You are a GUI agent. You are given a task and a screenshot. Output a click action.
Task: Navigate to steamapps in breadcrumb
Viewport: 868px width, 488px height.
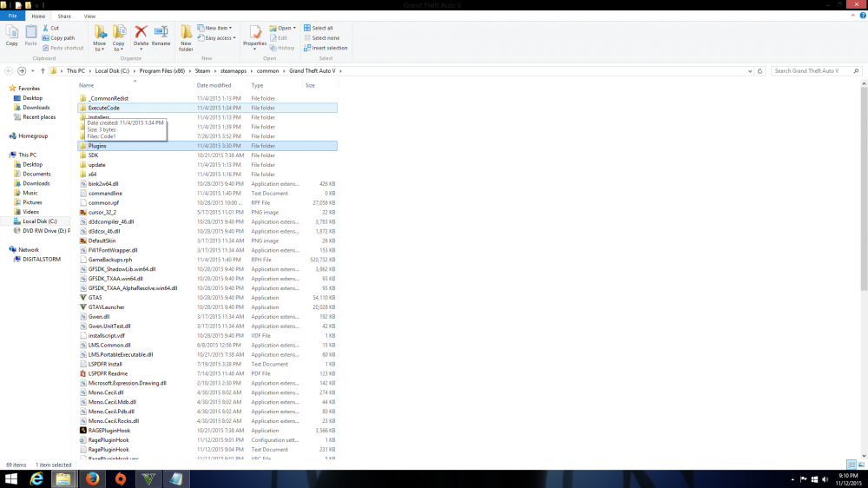233,71
